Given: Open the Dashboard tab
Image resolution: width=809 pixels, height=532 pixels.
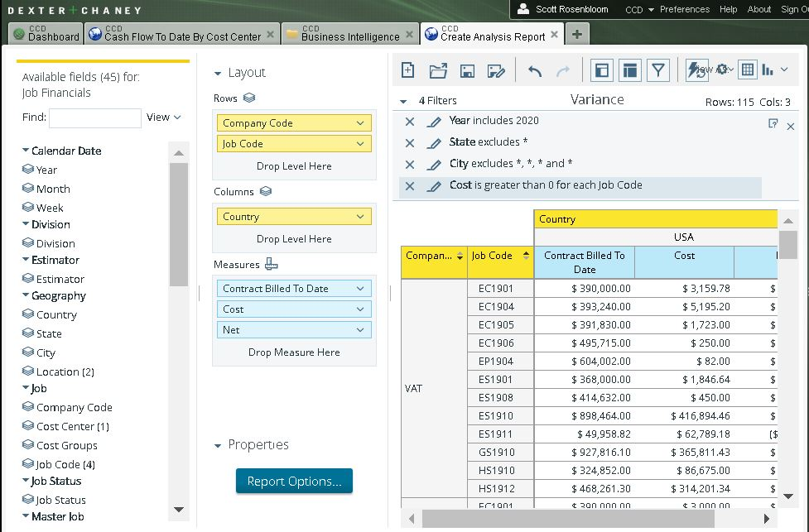Looking at the screenshot, I should [46, 33].
